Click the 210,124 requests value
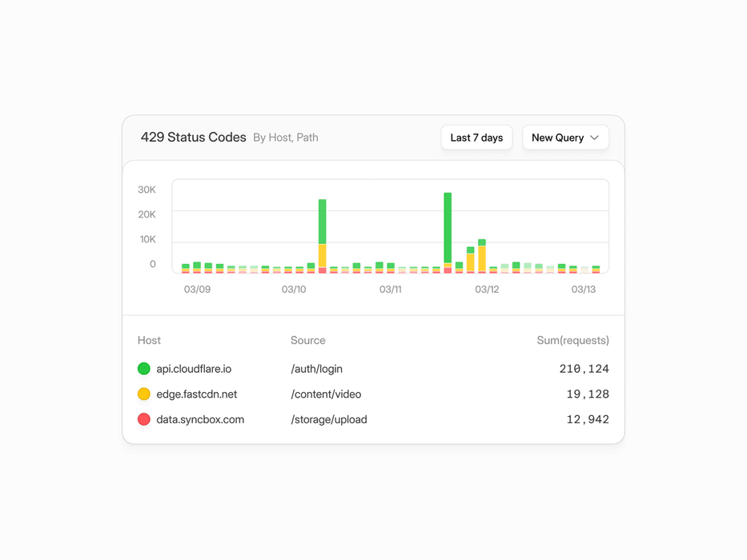The image size is (747, 560). (584, 369)
